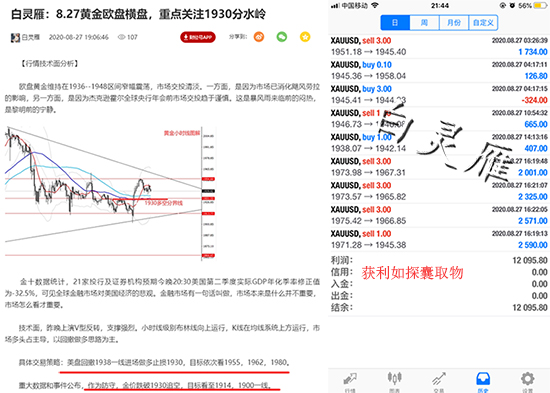Screen dimensions: 550x393
Task: Click the yellow star favorite icon
Action: point(305,36)
